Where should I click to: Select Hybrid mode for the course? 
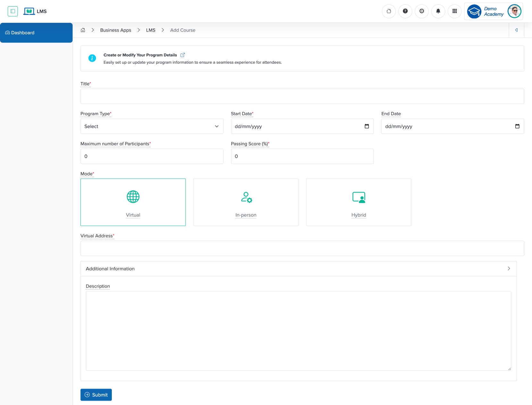coord(358,202)
